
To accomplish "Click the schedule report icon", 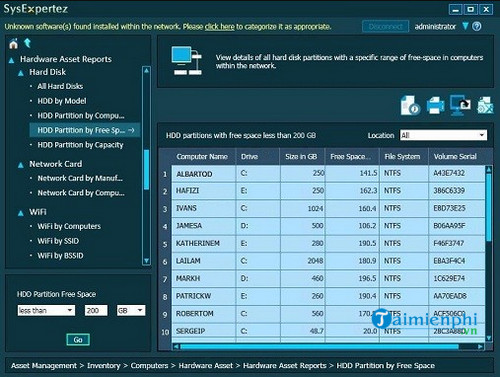I will pos(410,105).
